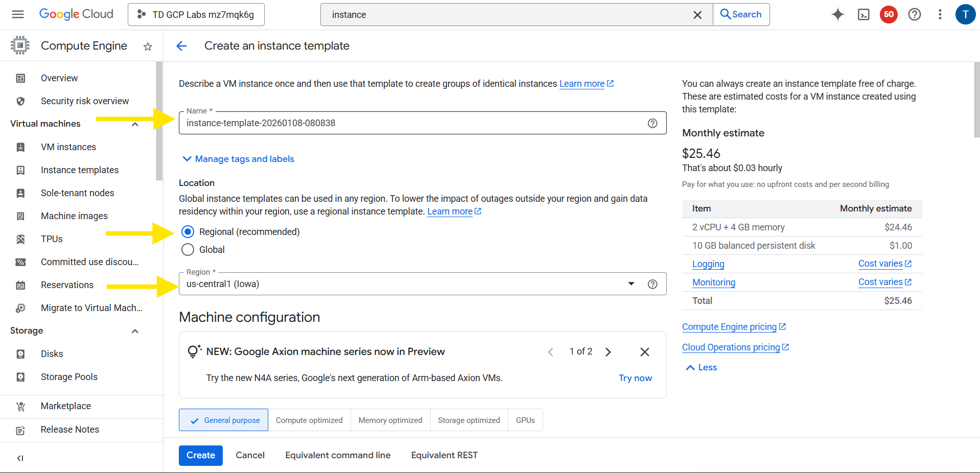This screenshot has height=473, width=980.
Task: Open the hamburger navigation menu
Action: (x=18, y=14)
